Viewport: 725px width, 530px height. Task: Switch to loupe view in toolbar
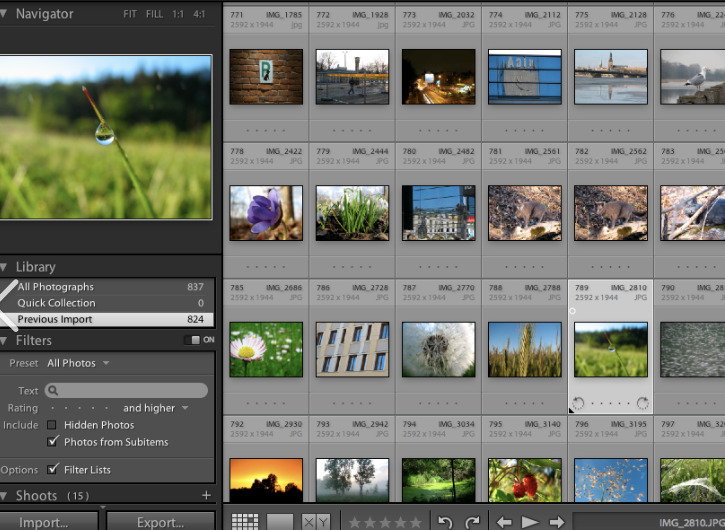[x=280, y=522]
